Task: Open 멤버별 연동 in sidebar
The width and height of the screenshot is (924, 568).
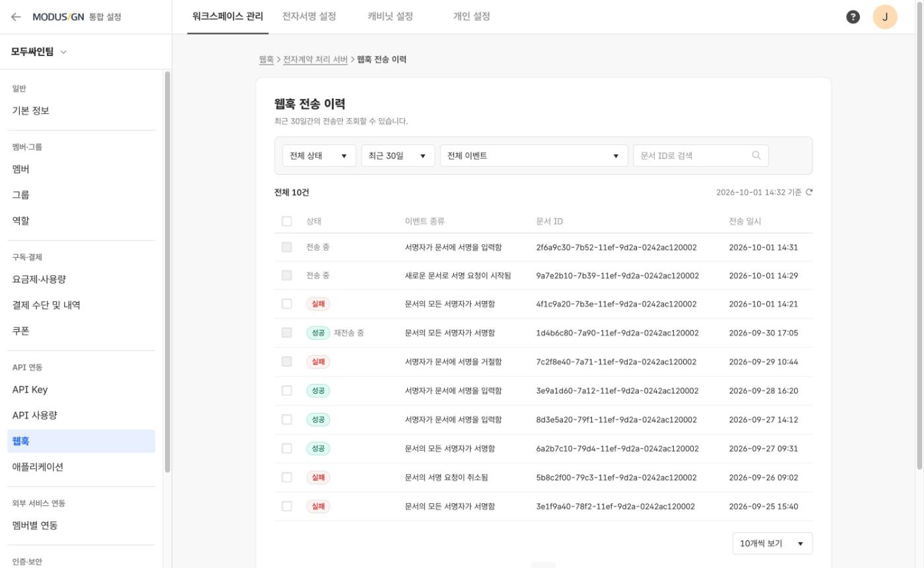Action: click(81, 526)
